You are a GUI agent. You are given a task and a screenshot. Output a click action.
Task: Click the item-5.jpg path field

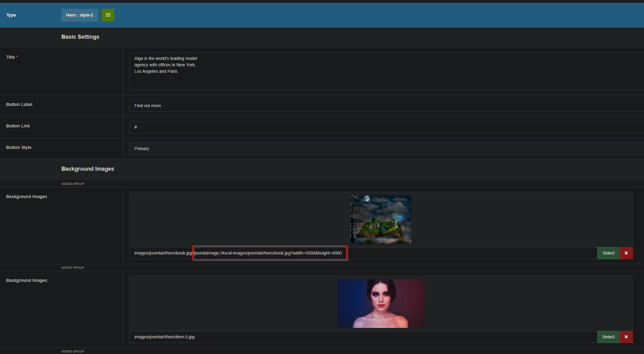click(x=363, y=337)
